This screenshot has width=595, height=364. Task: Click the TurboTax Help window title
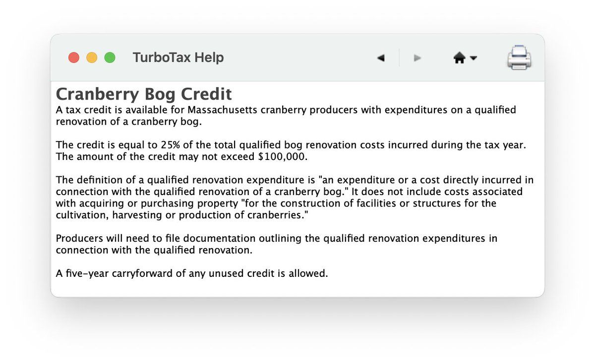pos(178,57)
